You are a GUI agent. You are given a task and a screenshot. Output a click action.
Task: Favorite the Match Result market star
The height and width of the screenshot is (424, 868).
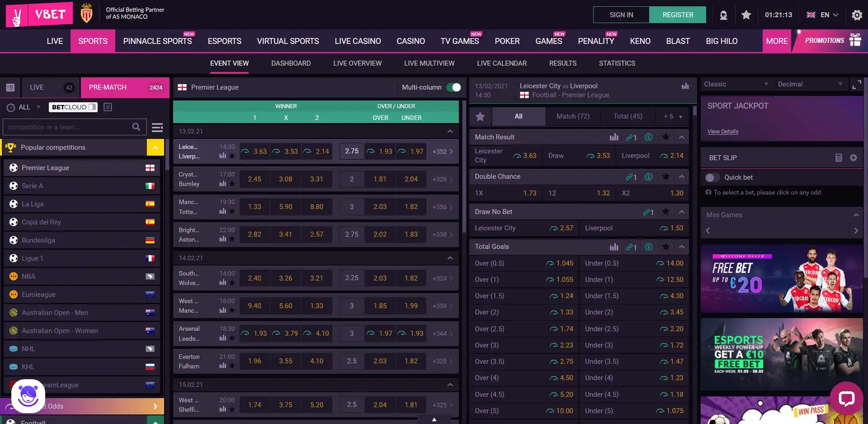coord(665,137)
